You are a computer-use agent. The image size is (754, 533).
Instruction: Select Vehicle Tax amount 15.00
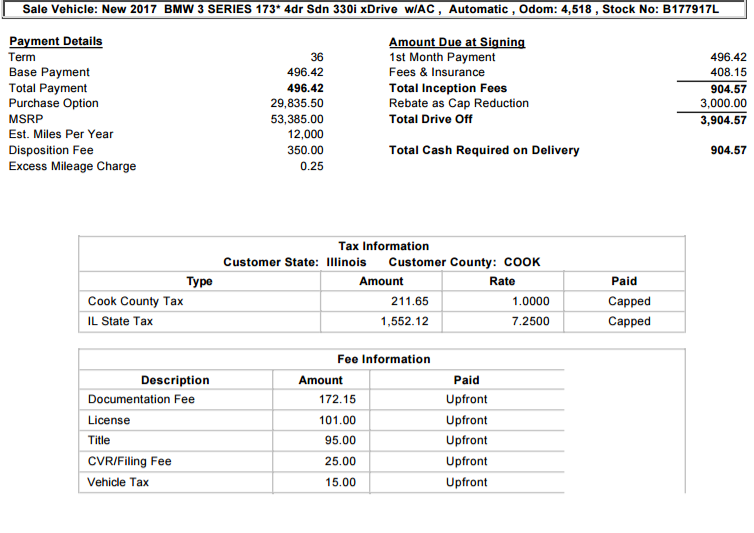tap(340, 482)
